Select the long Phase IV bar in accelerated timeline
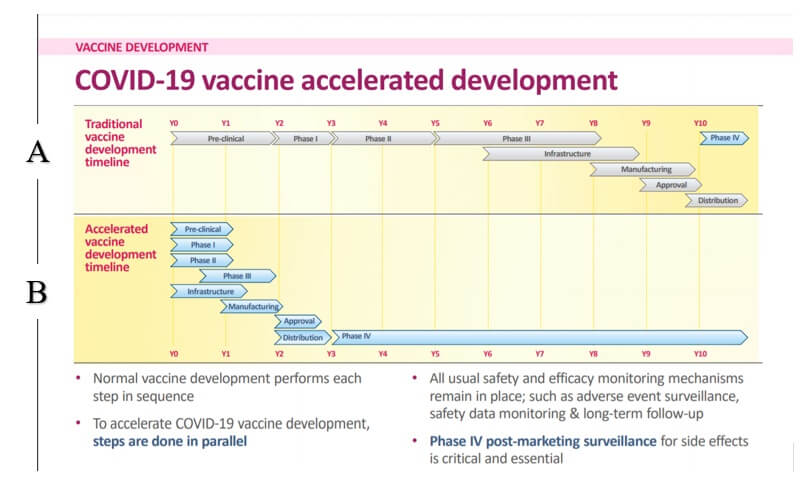 (x=540, y=337)
